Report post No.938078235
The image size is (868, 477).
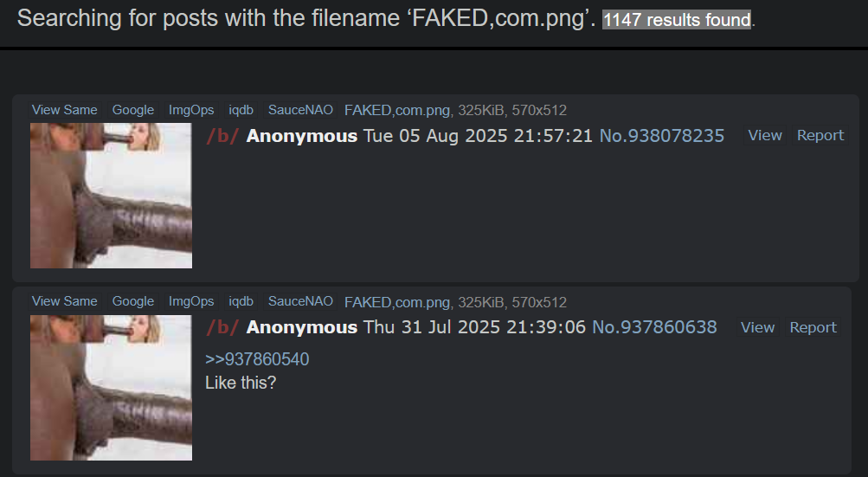pos(820,135)
